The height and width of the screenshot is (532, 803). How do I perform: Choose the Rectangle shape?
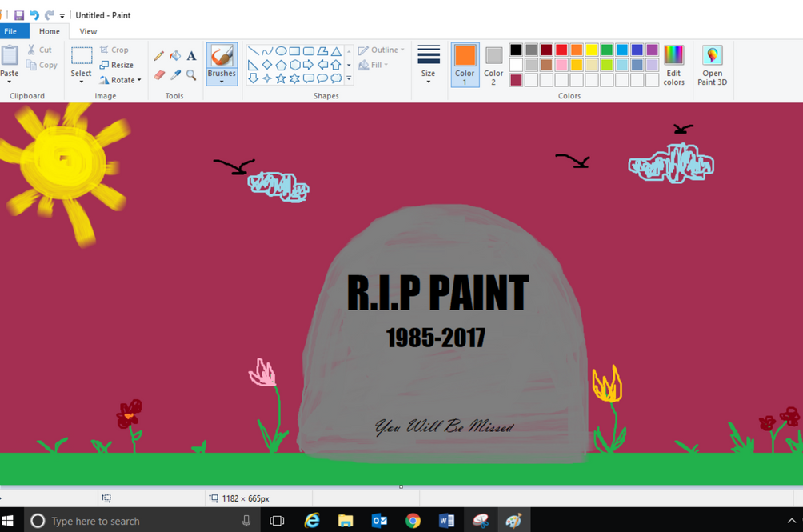point(294,51)
